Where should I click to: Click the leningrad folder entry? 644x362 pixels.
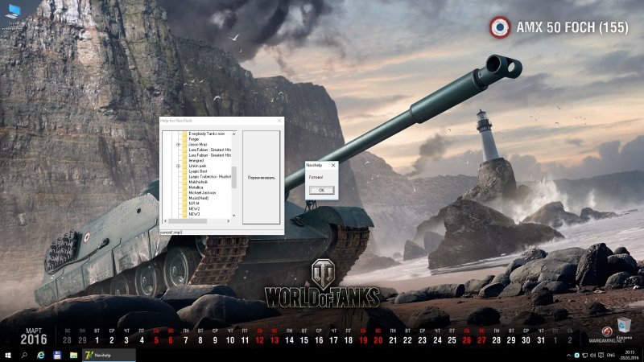click(196, 160)
